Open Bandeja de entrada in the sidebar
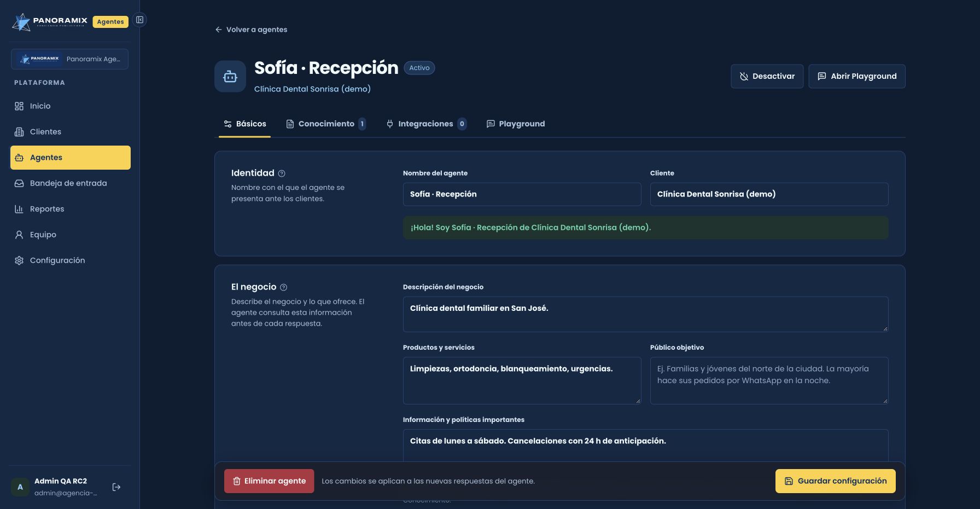The image size is (980, 509). 70,183
